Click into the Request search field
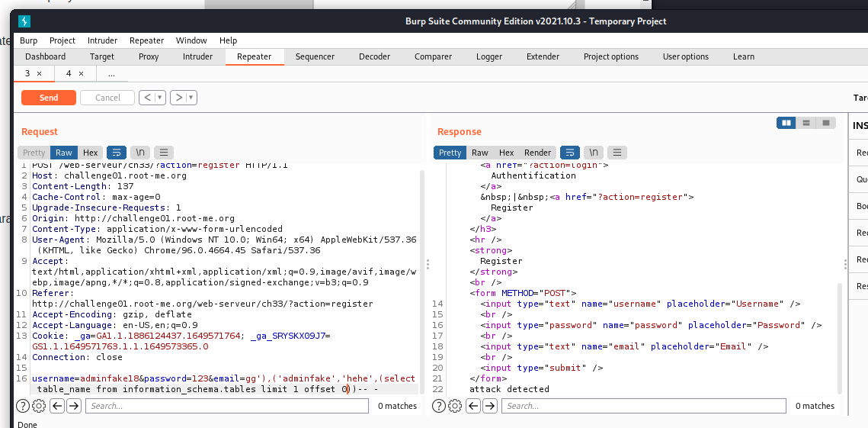 (x=227, y=406)
